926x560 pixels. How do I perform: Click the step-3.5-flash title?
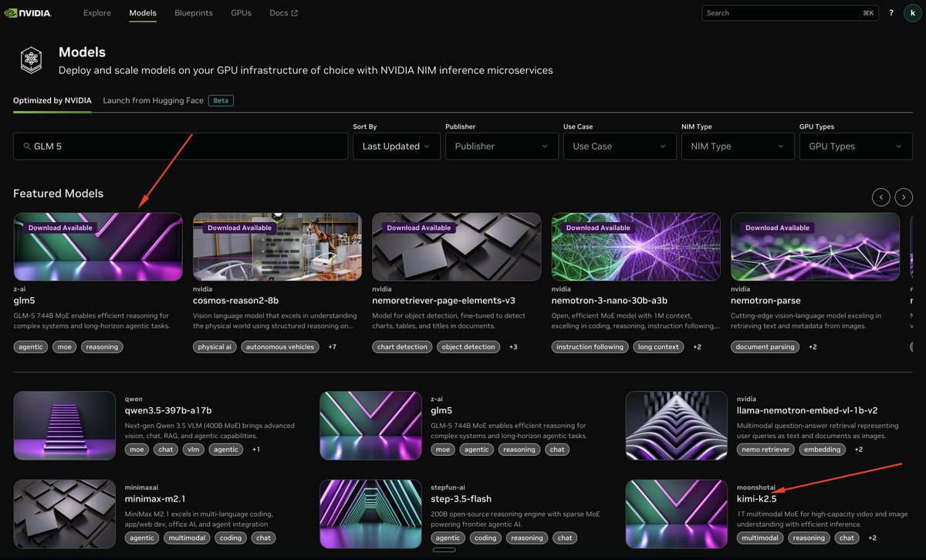coord(461,499)
